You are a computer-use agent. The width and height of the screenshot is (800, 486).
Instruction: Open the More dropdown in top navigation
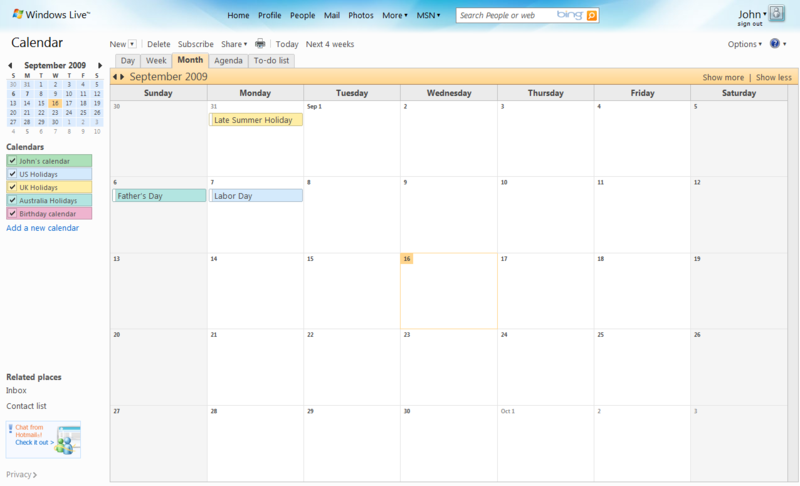[x=395, y=15]
